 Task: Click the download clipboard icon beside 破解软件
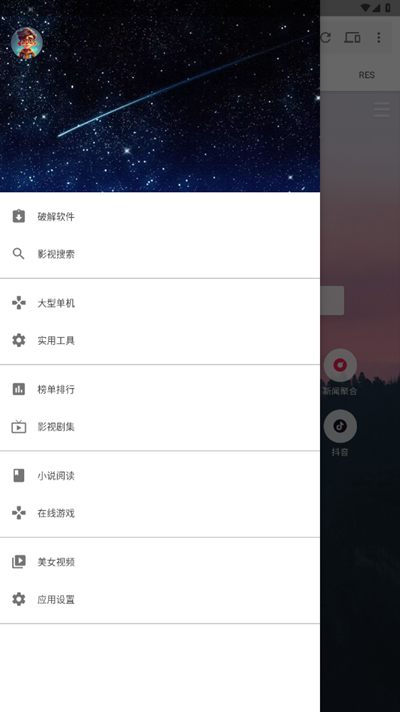tap(19, 216)
